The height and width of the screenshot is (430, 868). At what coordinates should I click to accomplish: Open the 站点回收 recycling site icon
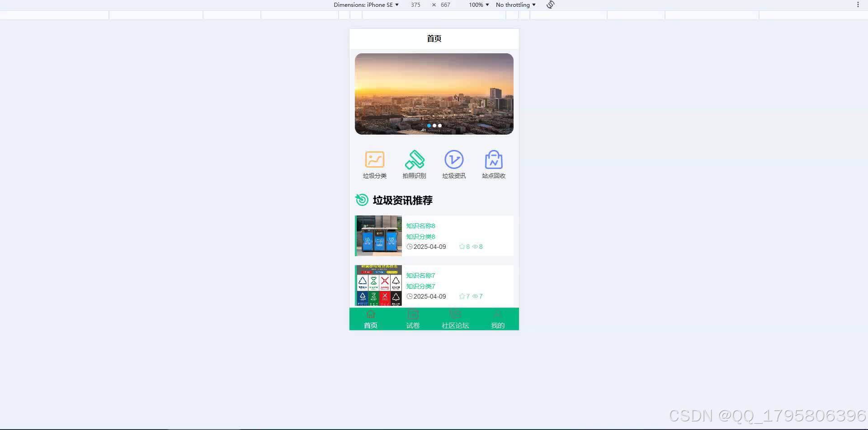[x=493, y=159]
